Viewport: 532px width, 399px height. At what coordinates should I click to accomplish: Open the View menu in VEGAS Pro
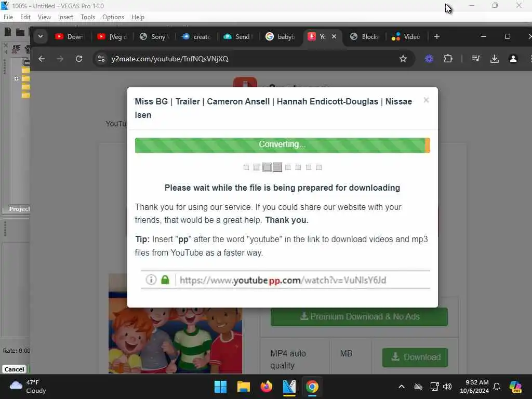[44, 17]
